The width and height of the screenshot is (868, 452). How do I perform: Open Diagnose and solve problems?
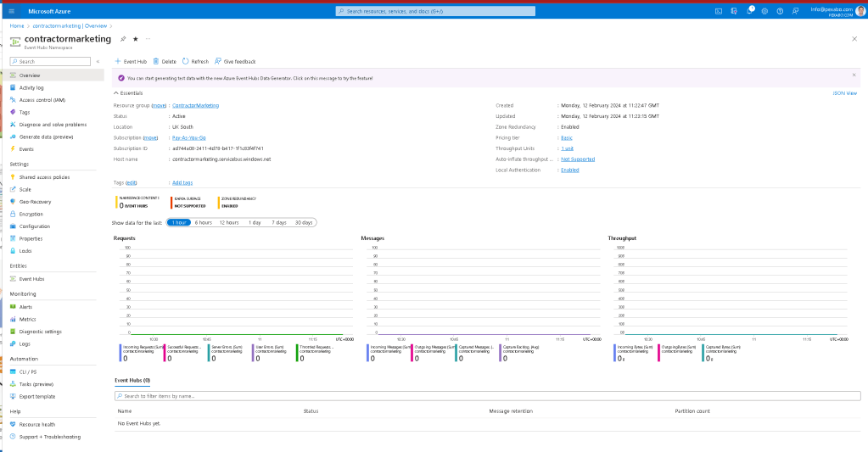pos(53,125)
